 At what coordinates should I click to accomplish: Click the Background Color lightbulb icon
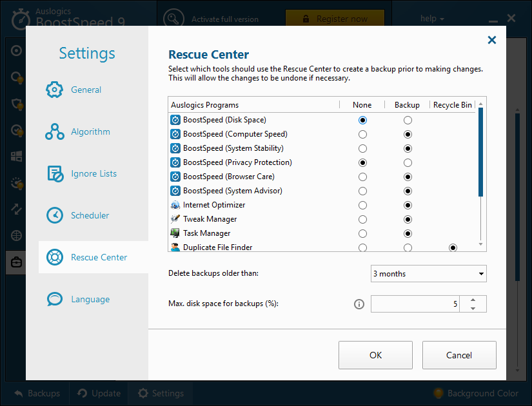click(x=438, y=393)
